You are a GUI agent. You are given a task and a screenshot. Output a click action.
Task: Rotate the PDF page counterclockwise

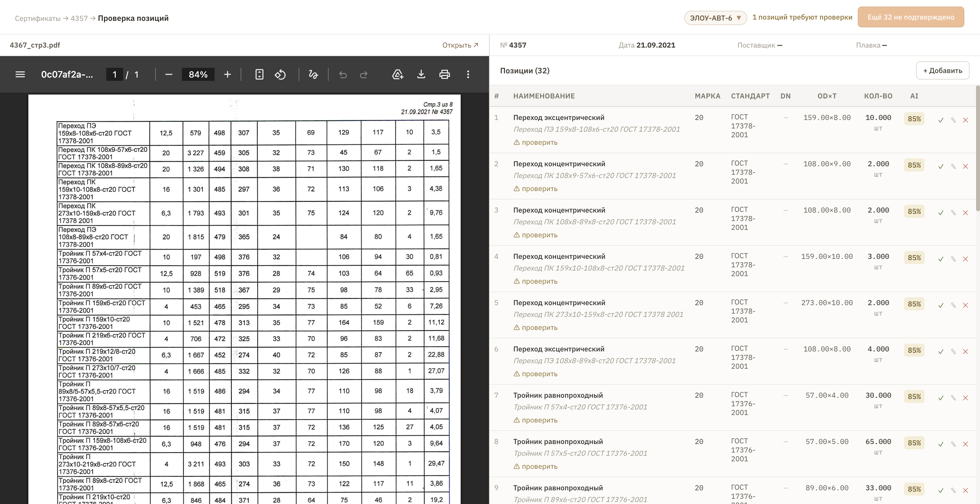[x=280, y=74]
